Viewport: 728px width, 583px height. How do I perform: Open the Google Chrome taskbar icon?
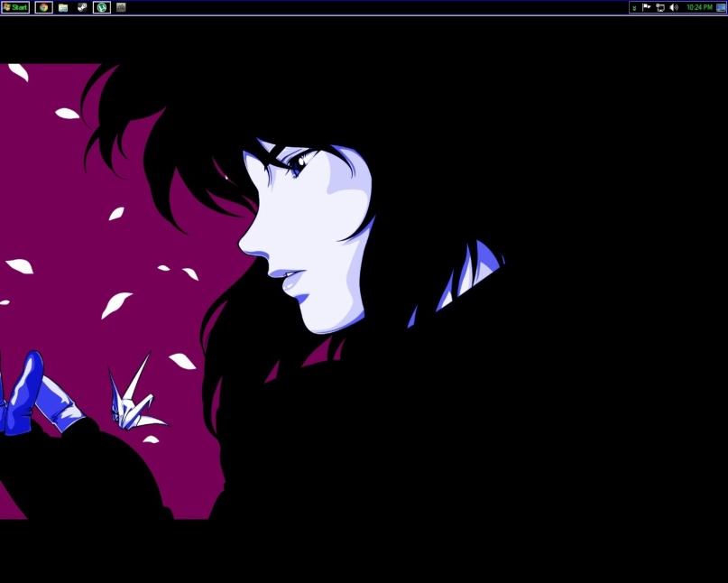coord(43,7)
